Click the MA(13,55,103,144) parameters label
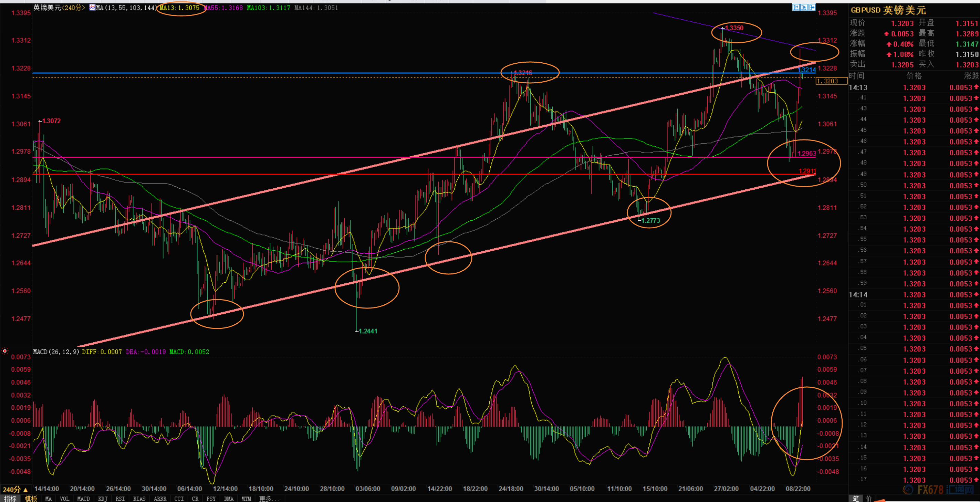Image resolution: width=980 pixels, height=502 pixels. point(126,8)
